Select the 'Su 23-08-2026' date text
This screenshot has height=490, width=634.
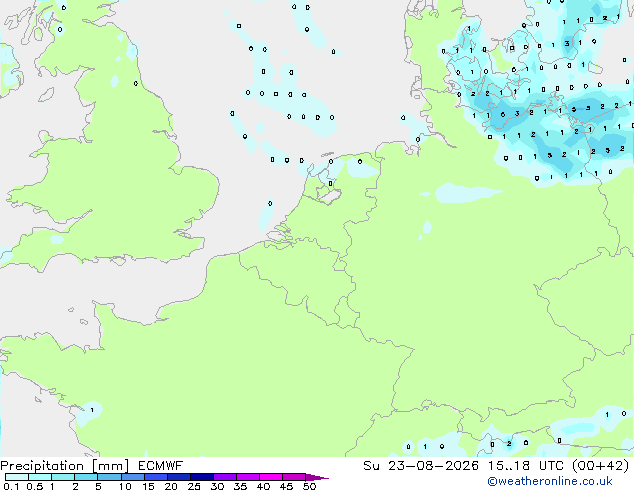coord(421,466)
